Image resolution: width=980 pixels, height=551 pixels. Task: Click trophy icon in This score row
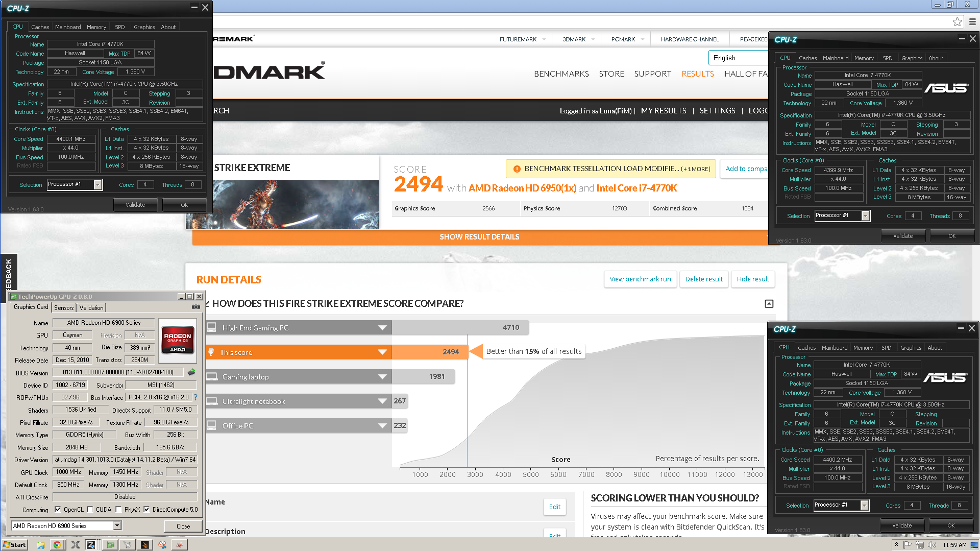click(211, 352)
